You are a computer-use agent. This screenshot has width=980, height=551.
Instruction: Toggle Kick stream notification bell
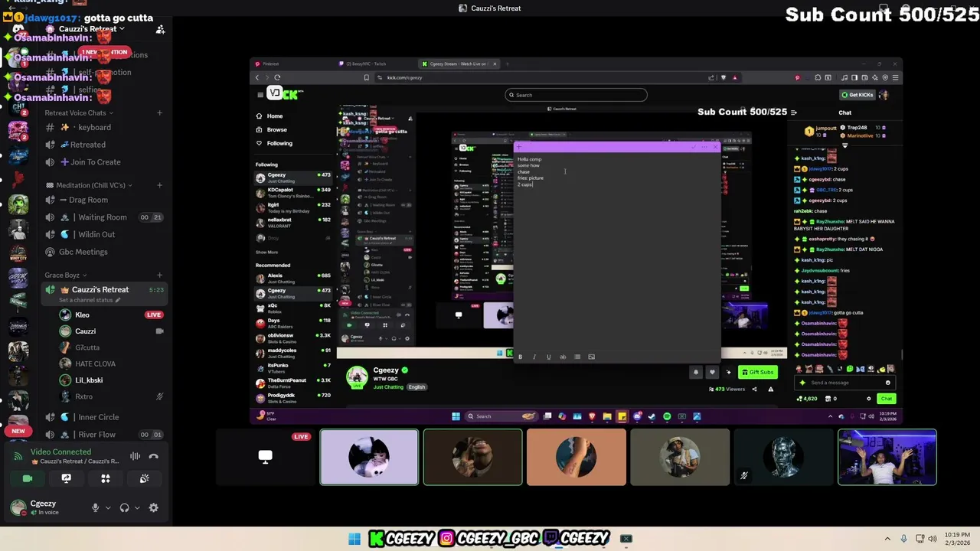pos(696,372)
